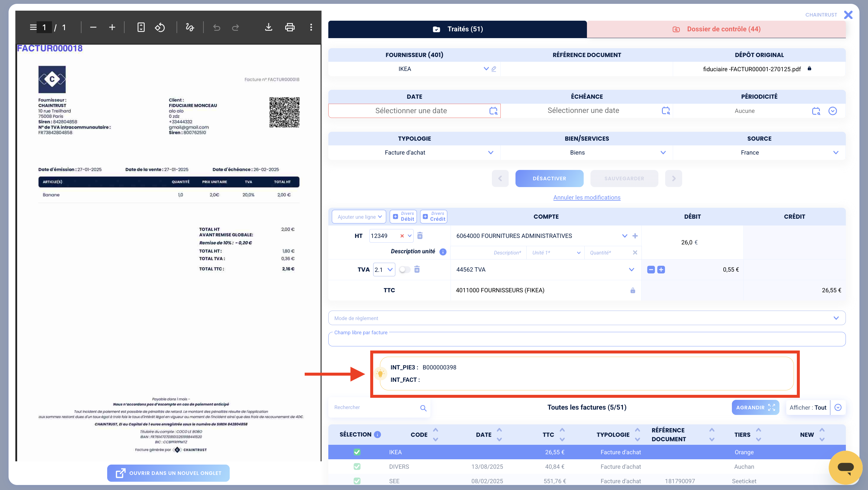
Task: Open invoice with Ouvrir dans un nouvel onglet
Action: (168, 473)
